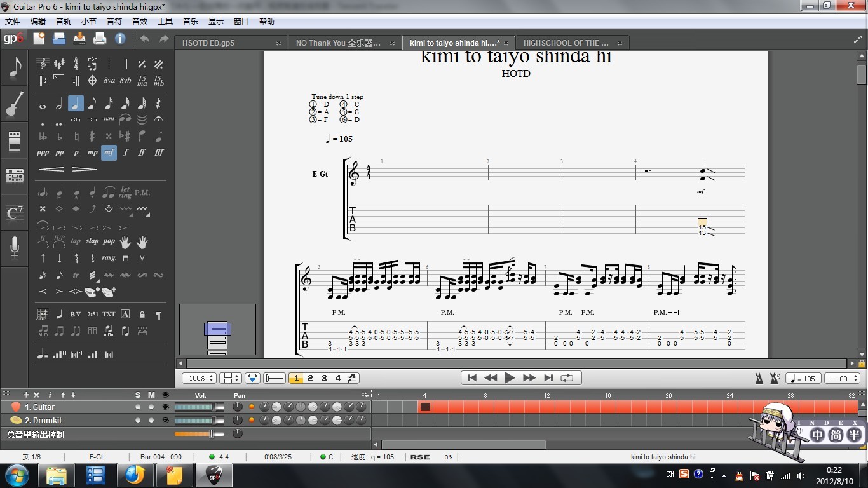Screen dimensions: 868x488
Task: Select the highlighted quarter note duration
Action: pyautogui.click(x=76, y=104)
